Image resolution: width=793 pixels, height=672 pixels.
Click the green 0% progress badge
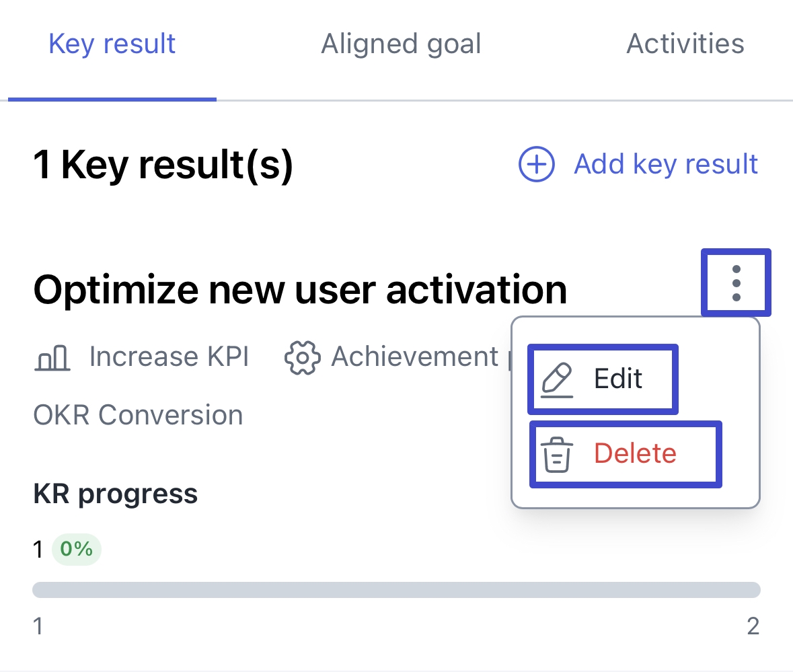click(x=77, y=549)
